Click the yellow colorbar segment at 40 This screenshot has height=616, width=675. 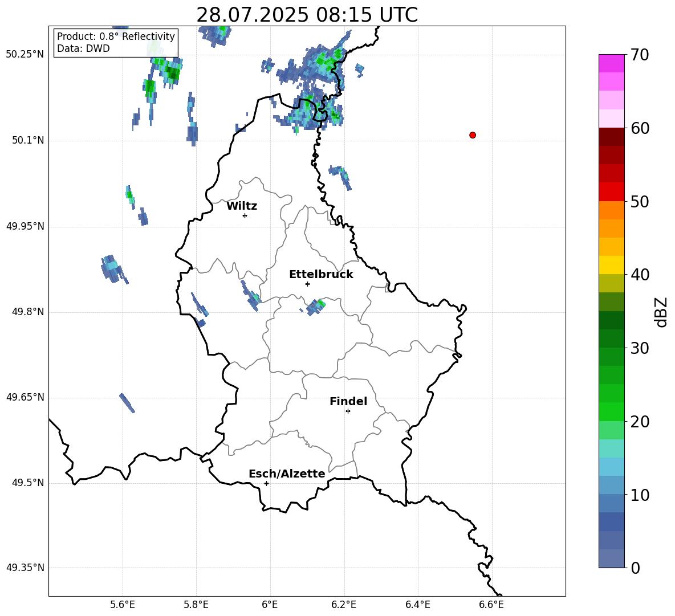coord(611,265)
